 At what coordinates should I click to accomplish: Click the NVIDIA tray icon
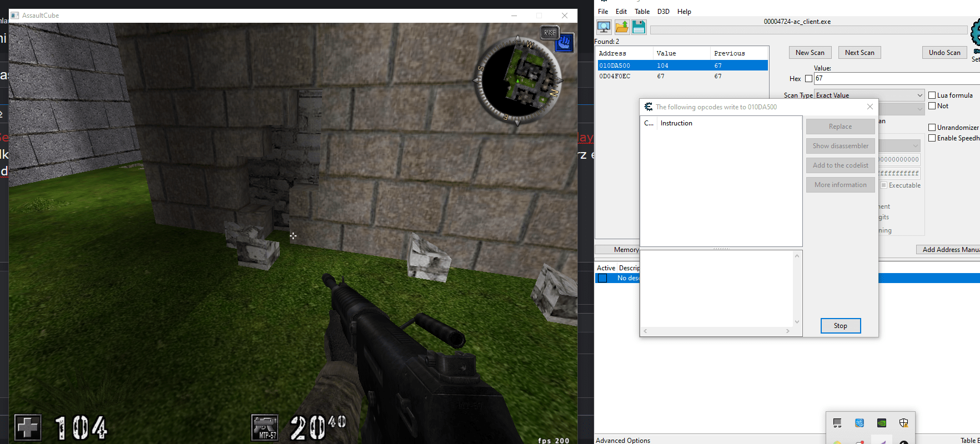pos(882,423)
